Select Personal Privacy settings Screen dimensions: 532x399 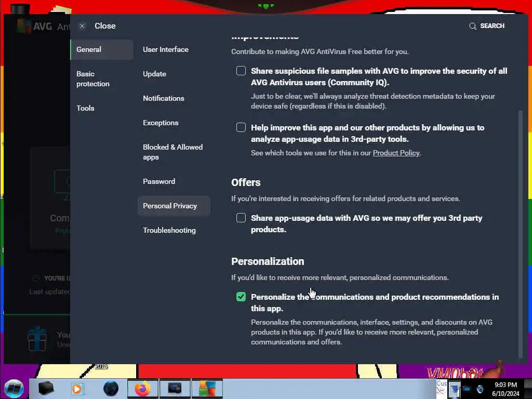(174, 206)
